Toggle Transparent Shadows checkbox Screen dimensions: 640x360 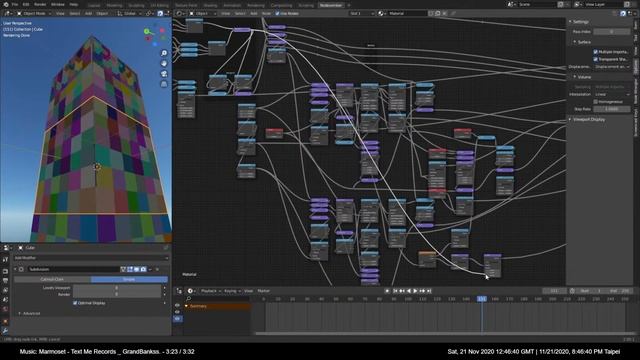coord(596,59)
